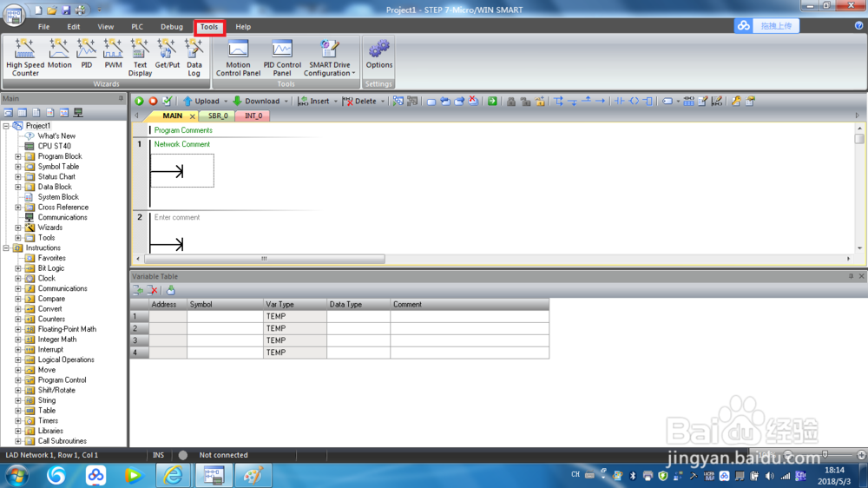Open the Text Display wizard
The height and width of the screenshot is (488, 868).
click(x=140, y=57)
